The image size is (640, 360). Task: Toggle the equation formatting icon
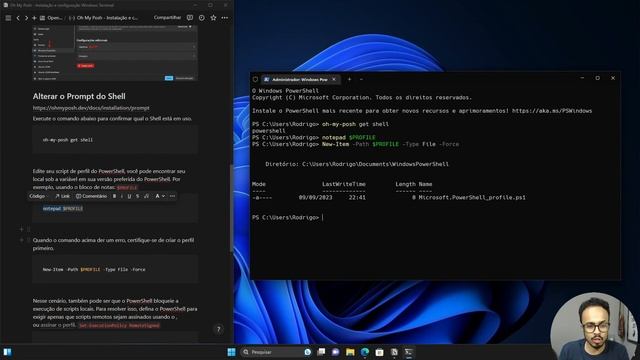coord(146,196)
